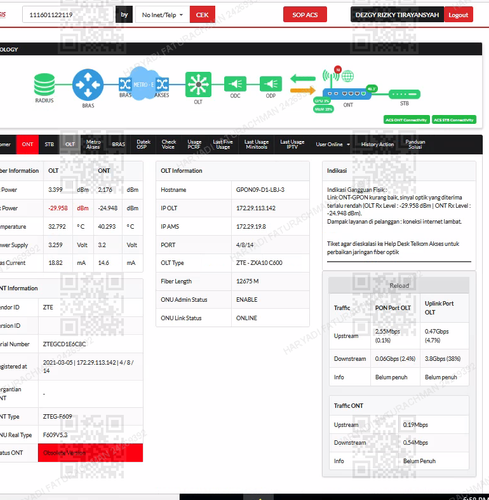Screen dimensions: 489x500
Task: Click the ACS ONT Connectivity button
Action: 407,120
